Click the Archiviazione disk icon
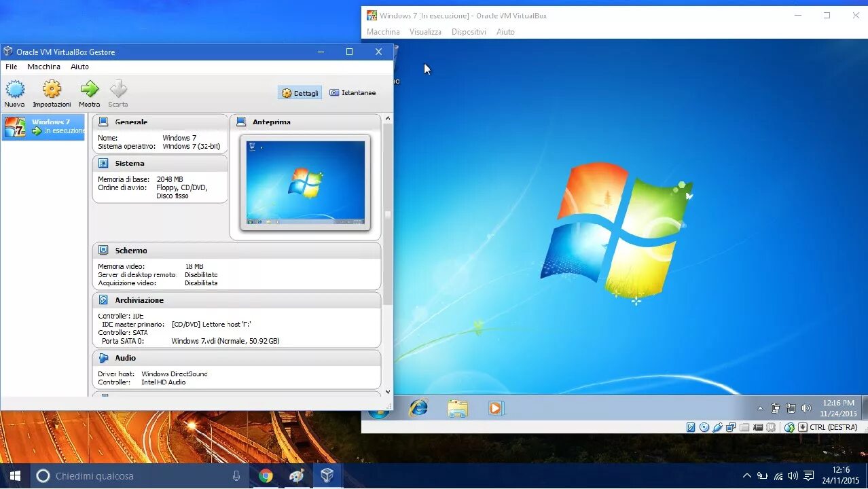Viewport: 868px width, 489px height. tap(103, 300)
